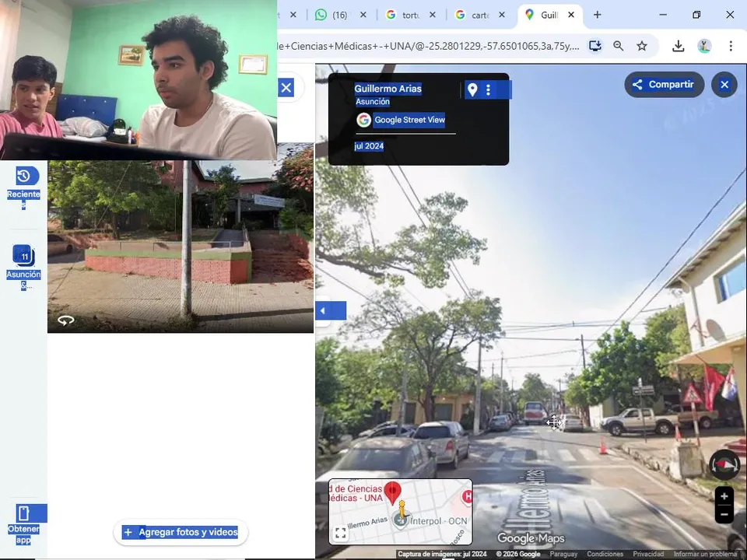Open the Chrome downloads icon
The image size is (747, 560).
(679, 46)
